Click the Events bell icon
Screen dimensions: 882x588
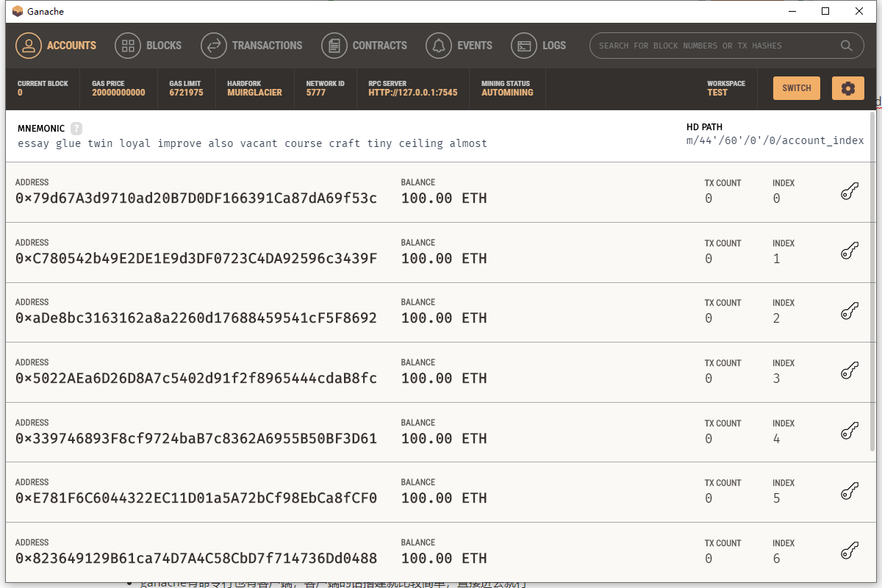point(439,46)
